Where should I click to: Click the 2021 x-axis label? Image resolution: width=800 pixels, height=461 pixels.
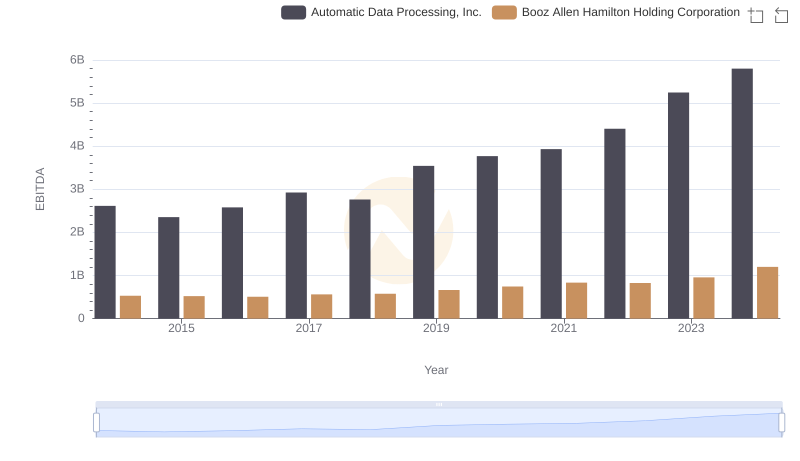563,328
